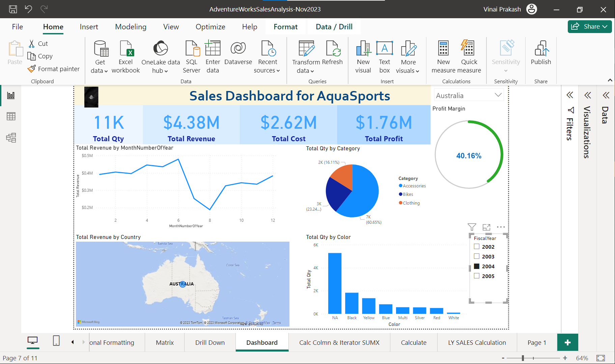This screenshot has width=615, height=364.
Task: Open the Enter data table dialog
Action: click(213, 57)
